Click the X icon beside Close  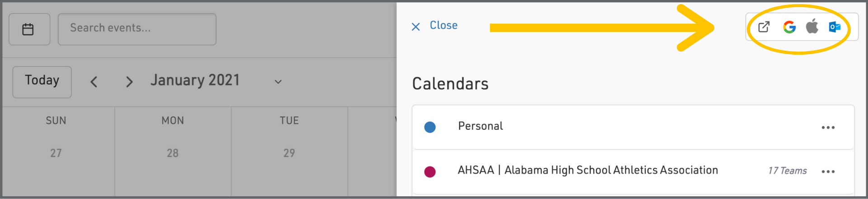(416, 27)
